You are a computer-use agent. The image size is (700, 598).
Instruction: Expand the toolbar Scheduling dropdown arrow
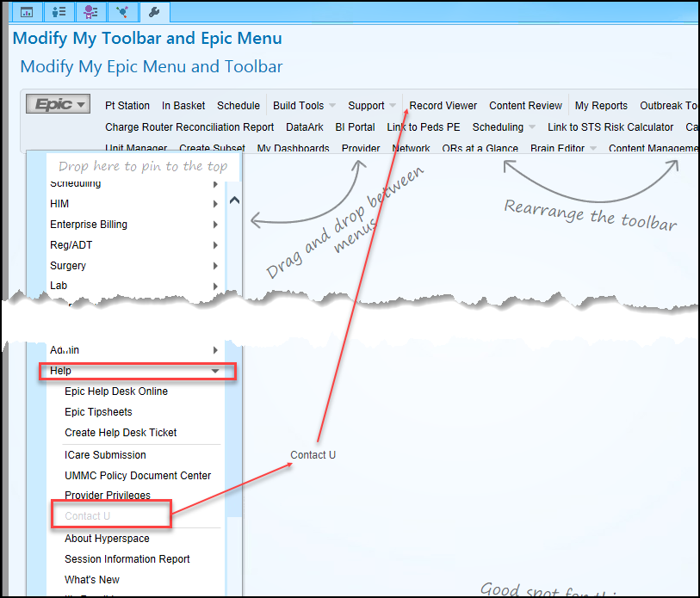532,127
